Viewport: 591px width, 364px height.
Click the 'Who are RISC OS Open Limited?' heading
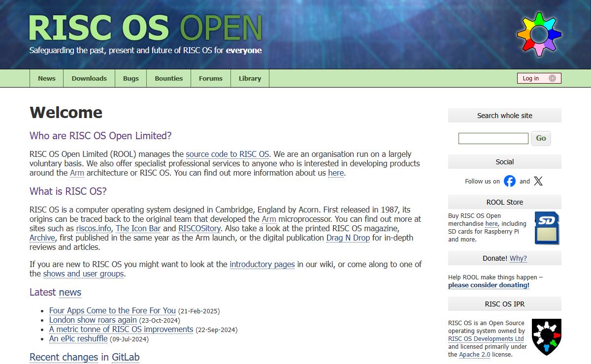(100, 136)
